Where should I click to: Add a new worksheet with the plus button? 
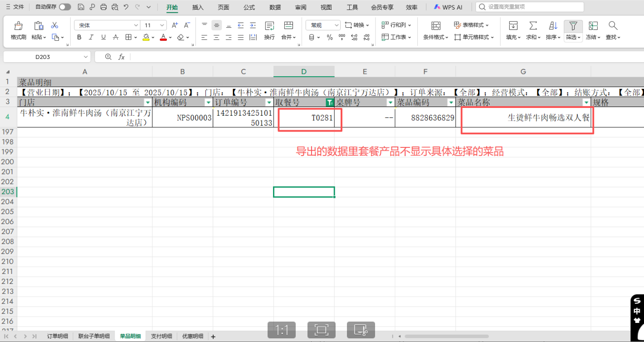(213, 337)
